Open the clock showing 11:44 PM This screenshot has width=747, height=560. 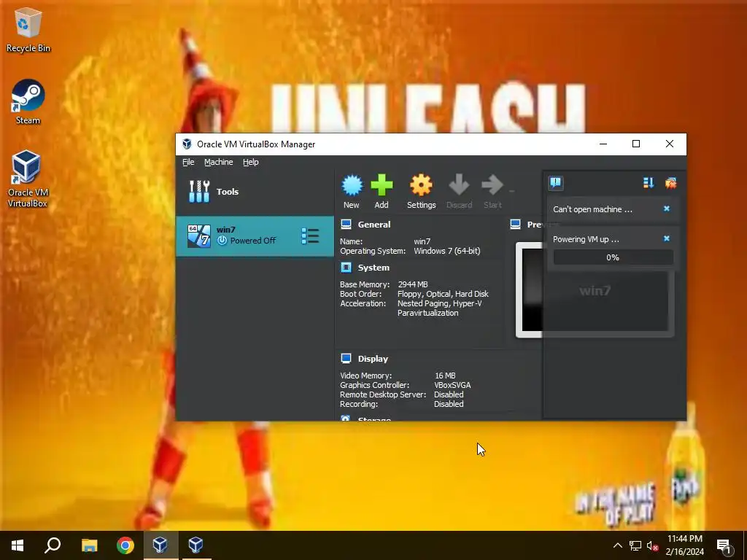(684, 545)
